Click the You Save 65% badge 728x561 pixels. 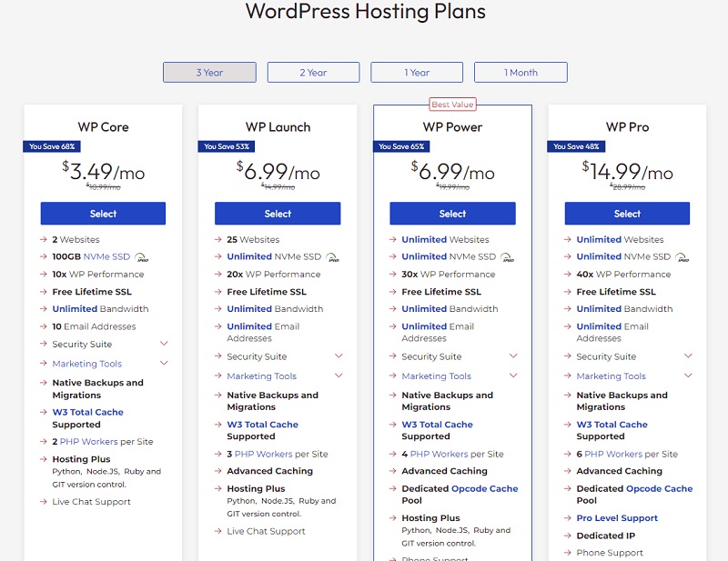click(x=401, y=146)
